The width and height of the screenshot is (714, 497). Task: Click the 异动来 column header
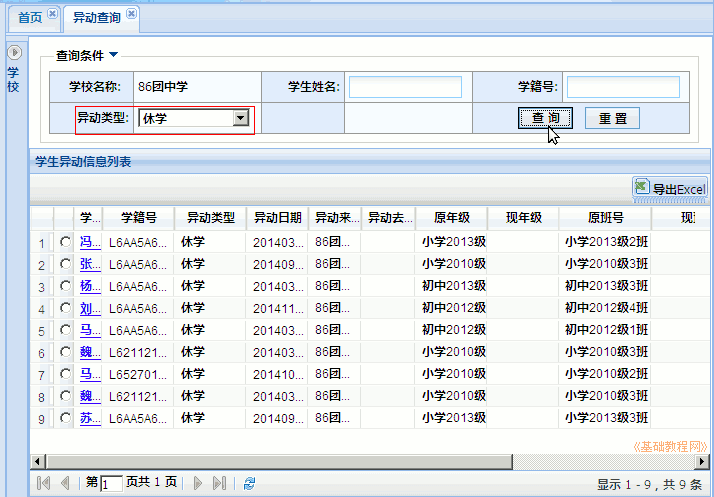pyautogui.click(x=335, y=218)
